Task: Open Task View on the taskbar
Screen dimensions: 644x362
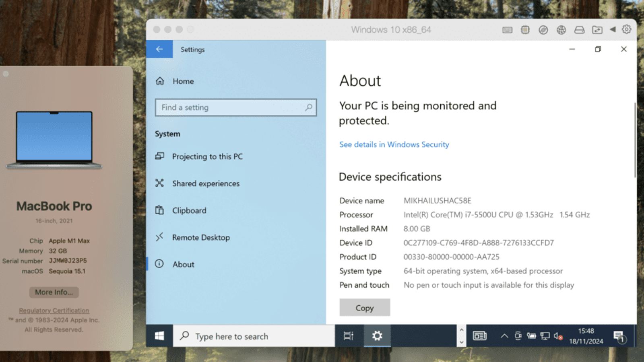Action: tap(349, 336)
